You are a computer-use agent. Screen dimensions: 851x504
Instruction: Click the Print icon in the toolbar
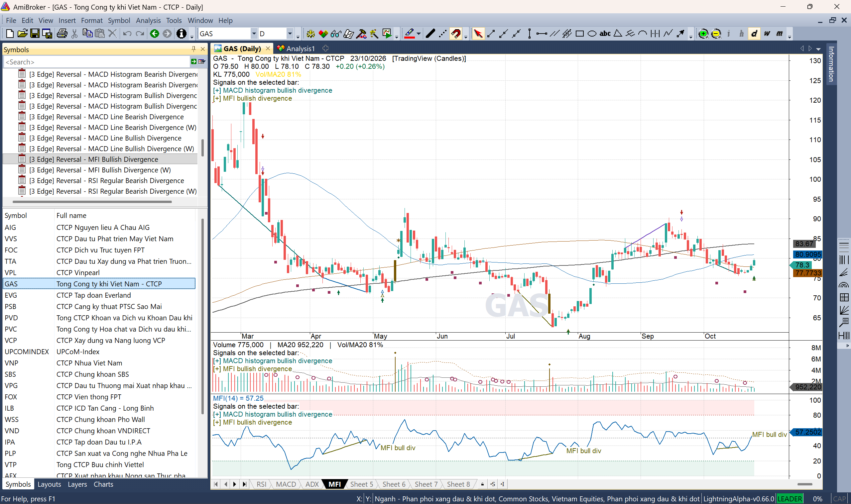(62, 34)
